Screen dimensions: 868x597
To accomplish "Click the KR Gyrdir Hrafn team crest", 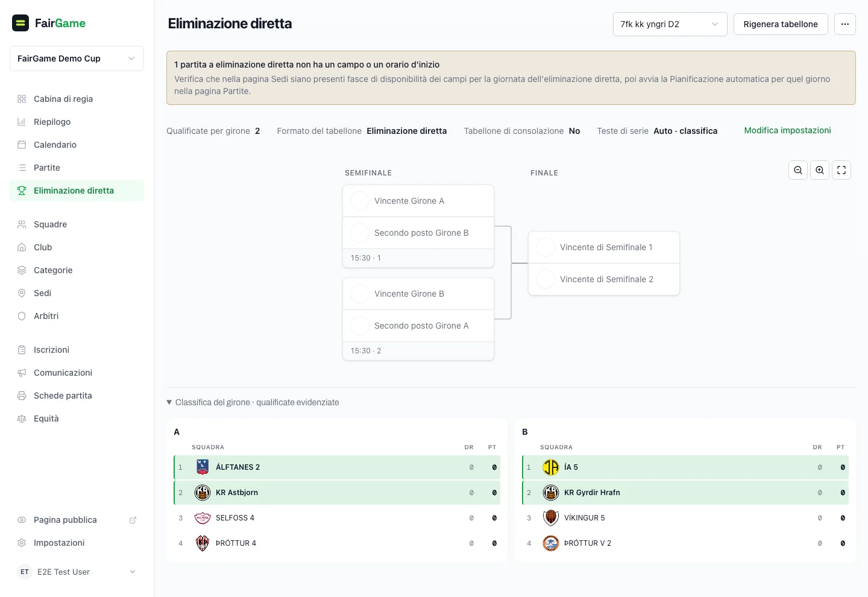I will click(551, 493).
